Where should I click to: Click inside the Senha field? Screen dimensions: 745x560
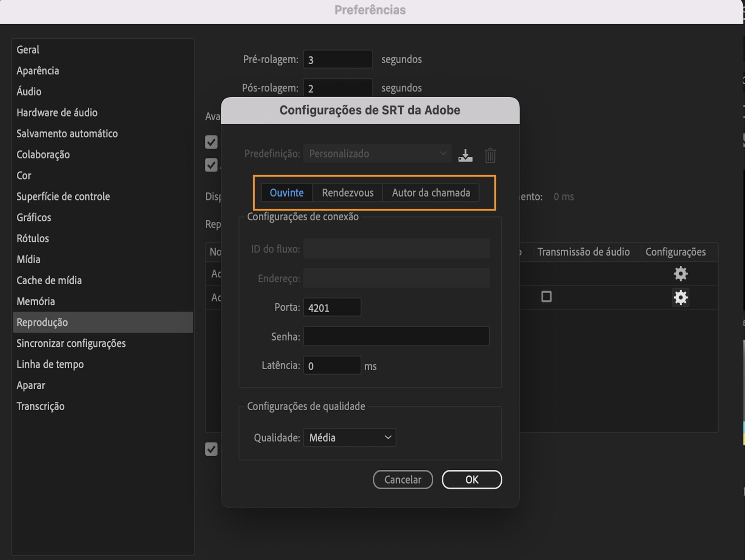[396, 336]
